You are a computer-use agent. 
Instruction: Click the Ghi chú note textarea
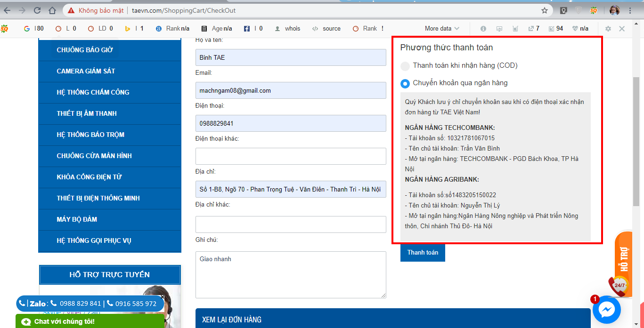(x=291, y=275)
